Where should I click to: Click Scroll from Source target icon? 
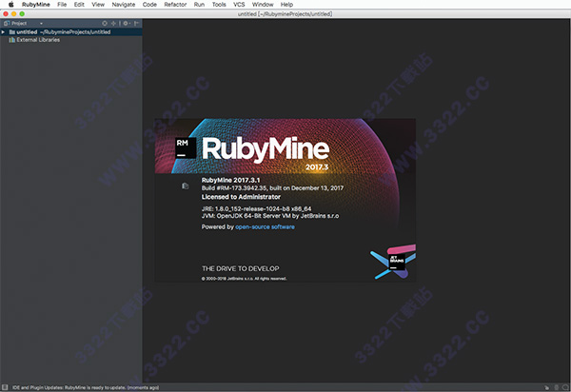105,23
